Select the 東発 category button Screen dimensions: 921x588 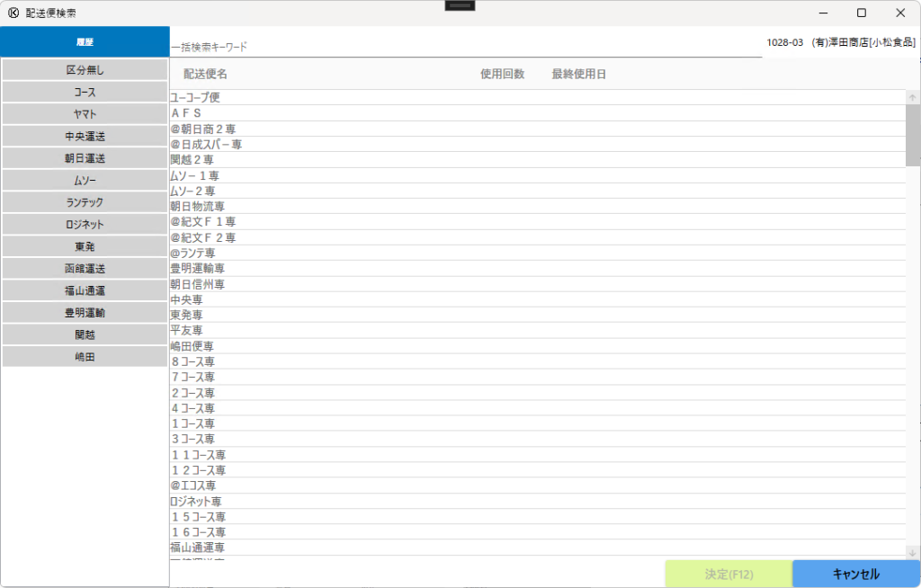coord(85,246)
